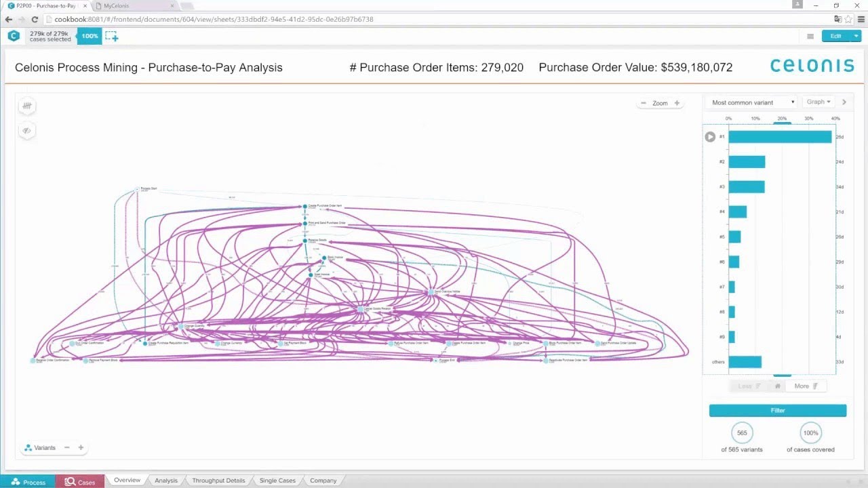
Task: Click the Receive Goods node
Action: click(x=305, y=241)
